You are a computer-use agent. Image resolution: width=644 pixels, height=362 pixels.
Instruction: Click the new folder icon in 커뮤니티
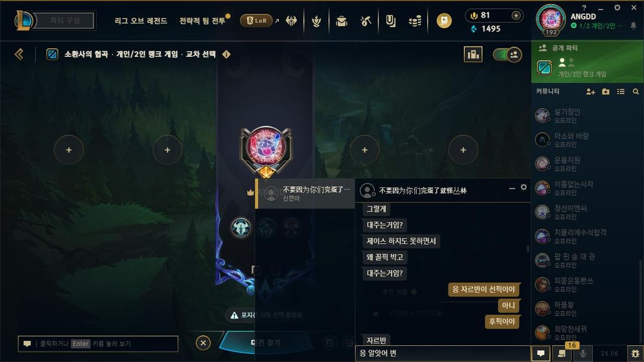606,92
